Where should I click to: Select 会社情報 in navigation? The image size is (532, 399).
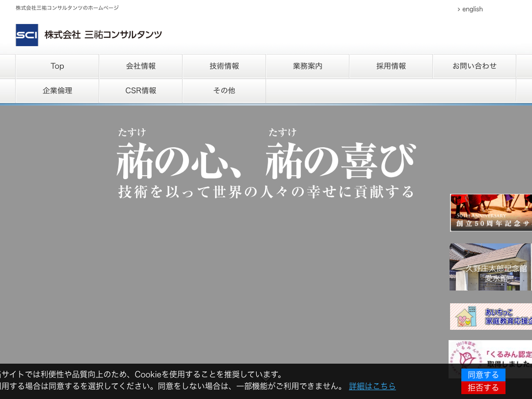(141, 66)
